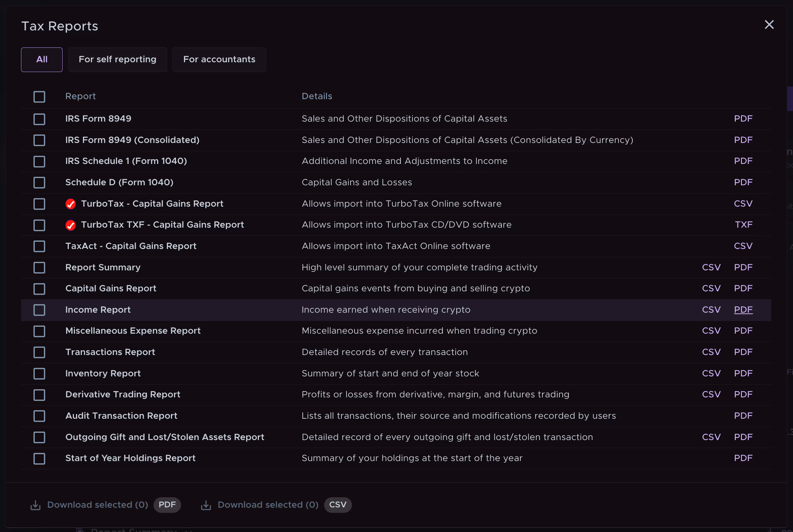
Task: Check the Audit Transaction Report checkbox
Action: (x=39, y=416)
